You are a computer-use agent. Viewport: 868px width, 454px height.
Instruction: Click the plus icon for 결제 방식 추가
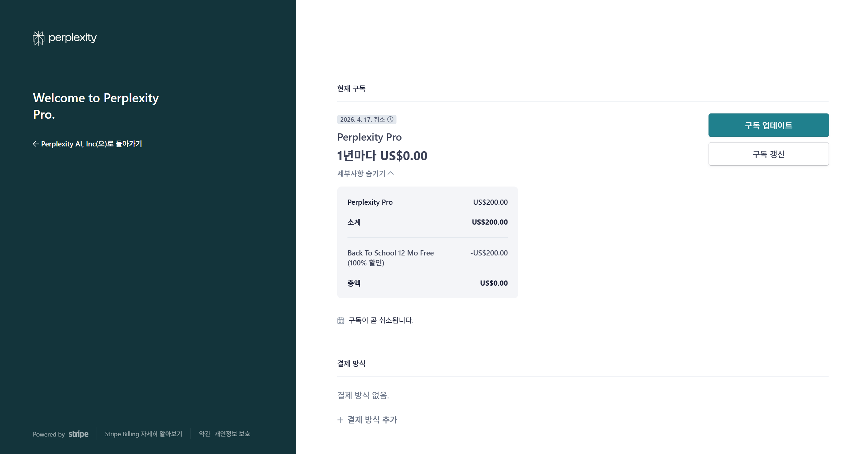pyautogui.click(x=340, y=420)
